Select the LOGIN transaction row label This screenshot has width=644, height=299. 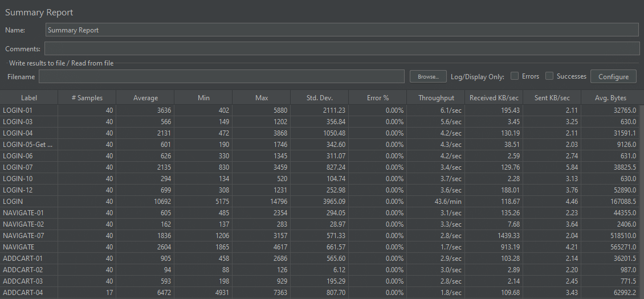click(13, 202)
